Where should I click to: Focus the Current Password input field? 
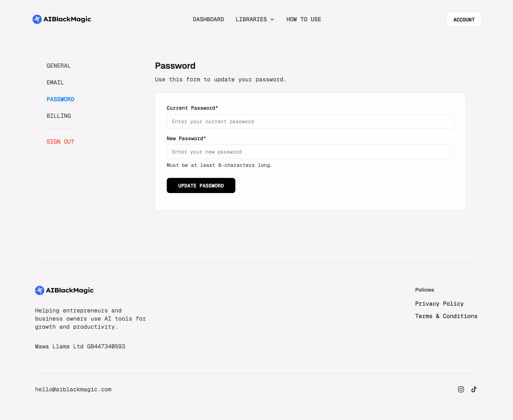[310, 121]
